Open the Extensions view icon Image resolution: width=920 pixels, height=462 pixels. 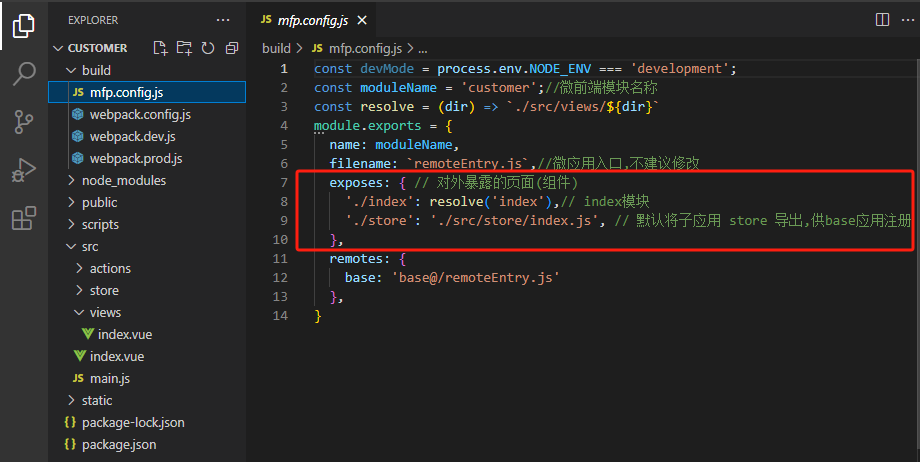coord(23,218)
